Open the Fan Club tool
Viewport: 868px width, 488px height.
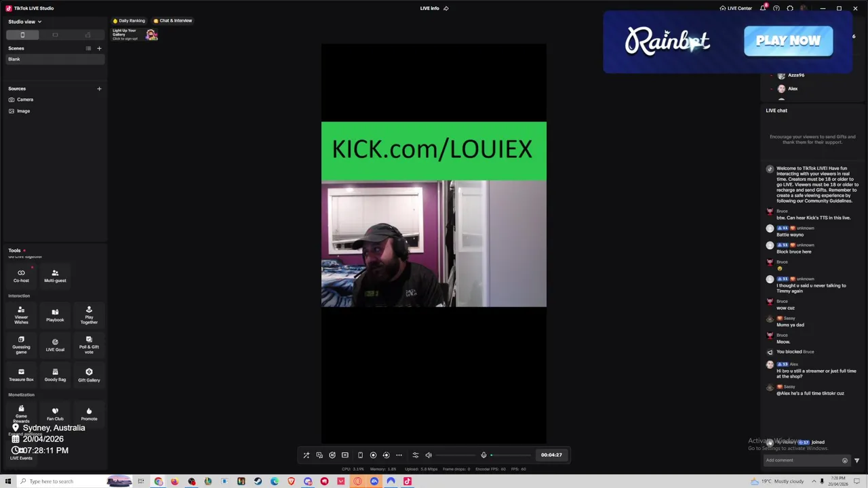pos(55,414)
